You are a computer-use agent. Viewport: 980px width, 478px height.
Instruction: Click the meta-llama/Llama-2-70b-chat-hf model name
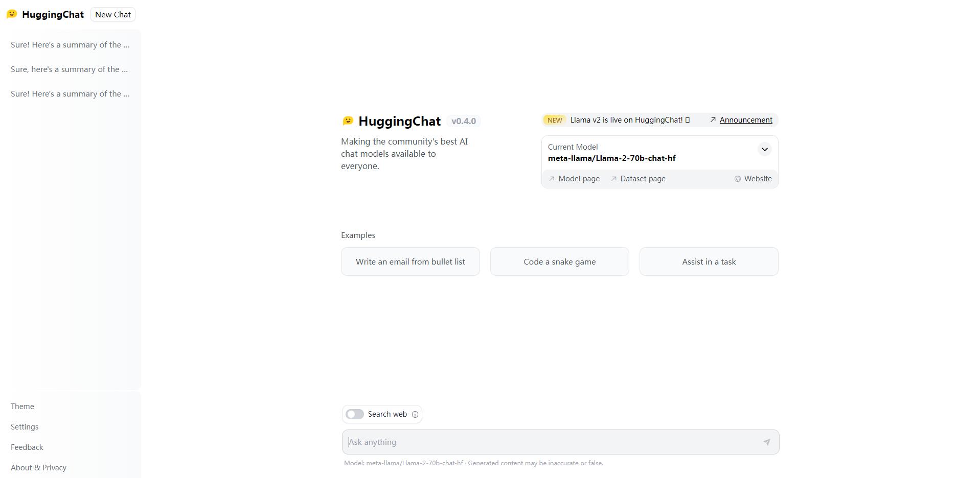point(612,158)
